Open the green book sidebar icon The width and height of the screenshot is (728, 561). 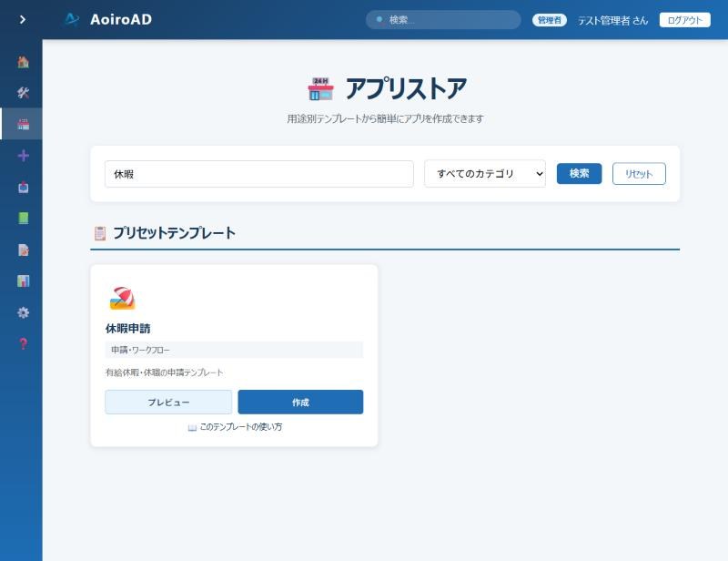[24, 218]
